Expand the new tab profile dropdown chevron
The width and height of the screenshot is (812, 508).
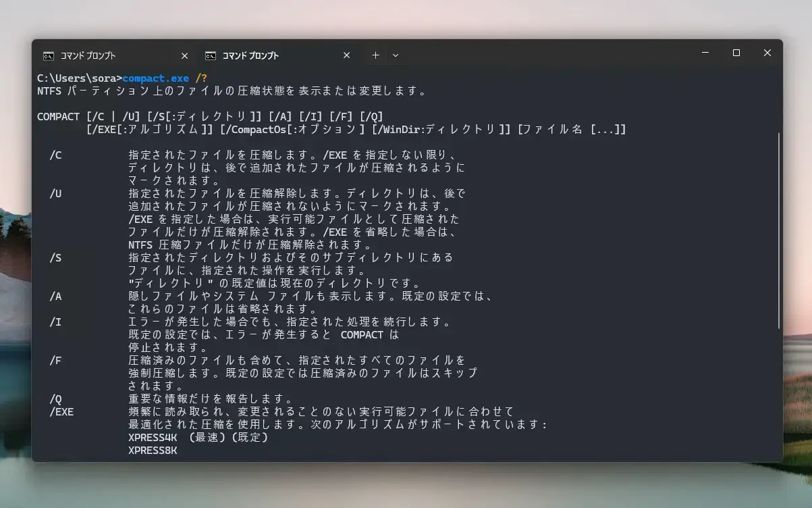396,55
